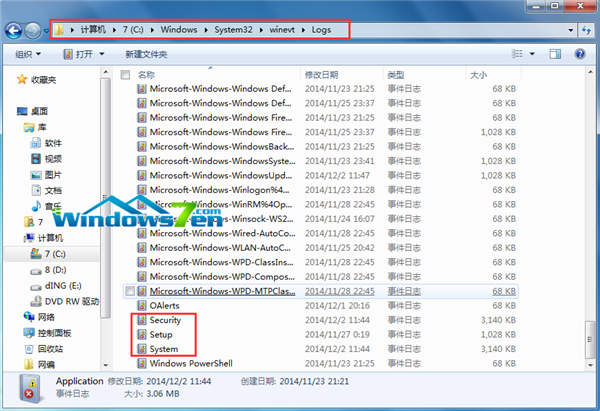This screenshot has width=600, height=411.
Task: Select the System32 breadcrumb segment
Action: [x=233, y=29]
